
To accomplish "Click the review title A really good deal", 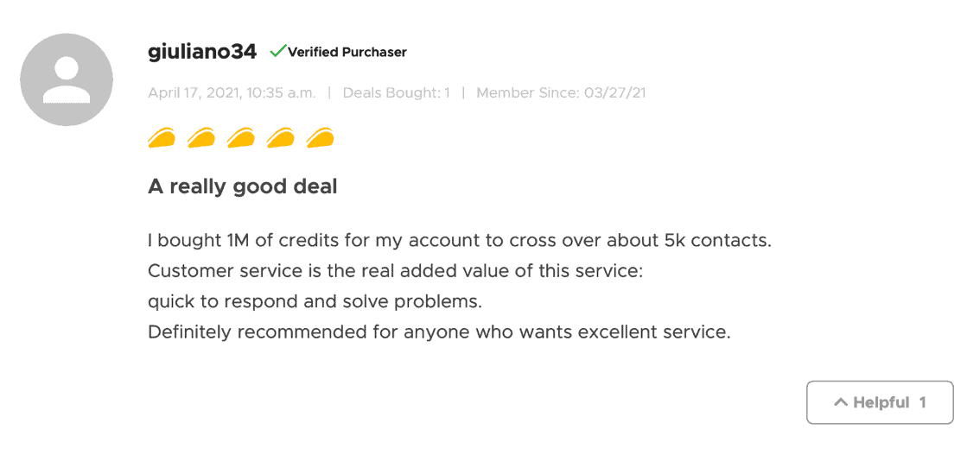I will point(243,186).
